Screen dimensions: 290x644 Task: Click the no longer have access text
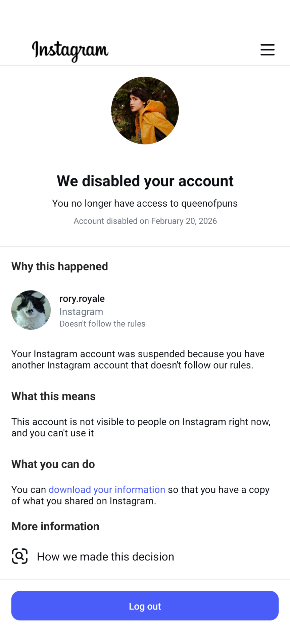[145, 203]
